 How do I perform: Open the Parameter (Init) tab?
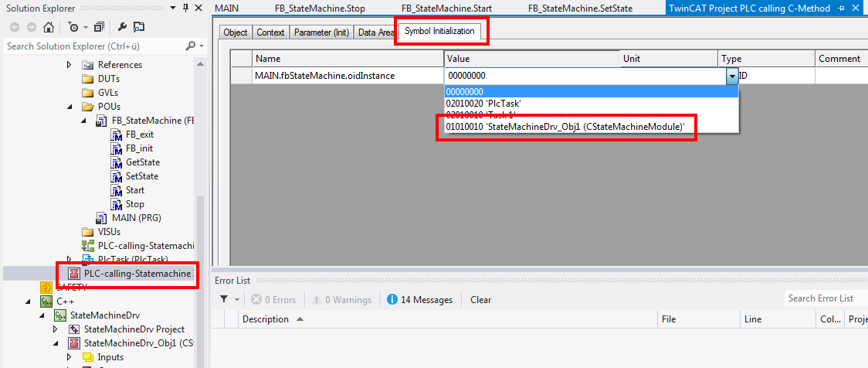(x=321, y=32)
